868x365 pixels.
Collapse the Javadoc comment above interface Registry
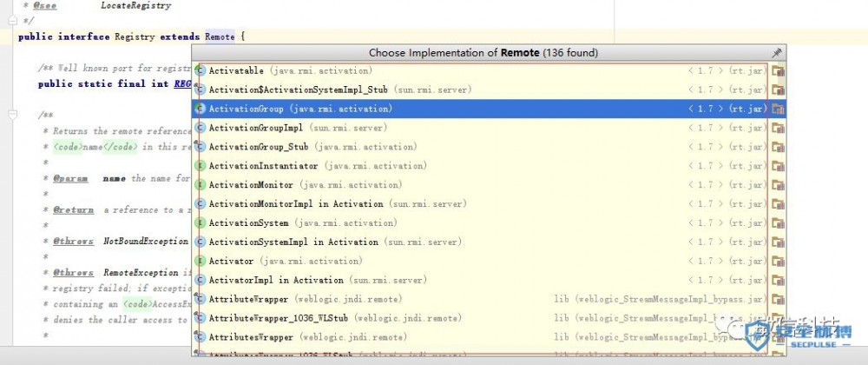click(x=13, y=21)
